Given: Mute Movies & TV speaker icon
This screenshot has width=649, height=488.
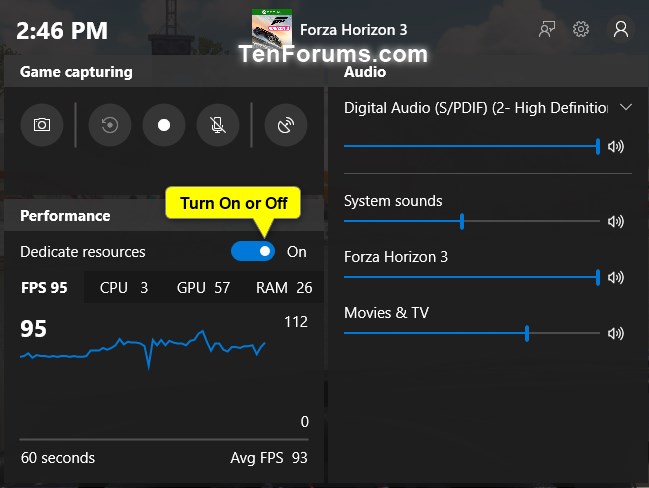Looking at the screenshot, I should pos(616,333).
